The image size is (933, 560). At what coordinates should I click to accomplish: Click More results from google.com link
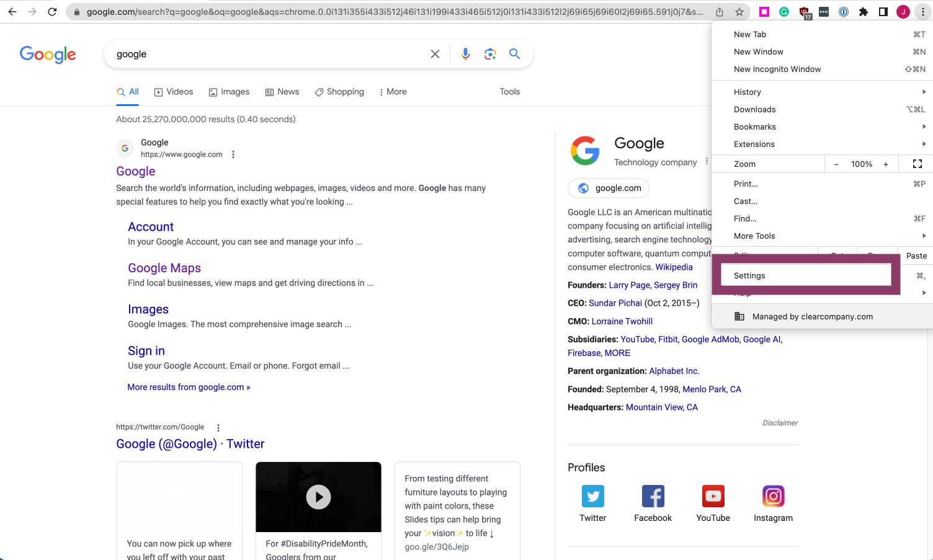pos(189,387)
